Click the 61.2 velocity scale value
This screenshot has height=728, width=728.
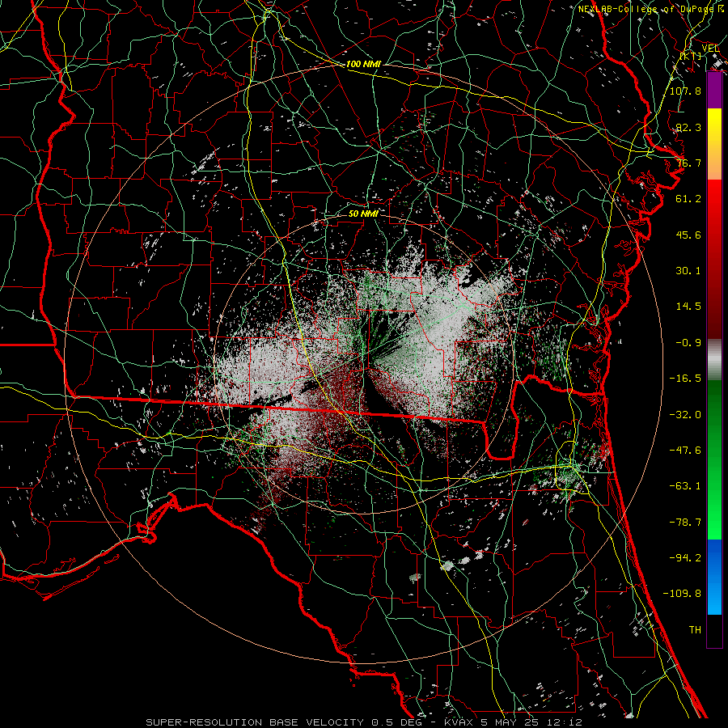[x=688, y=199]
